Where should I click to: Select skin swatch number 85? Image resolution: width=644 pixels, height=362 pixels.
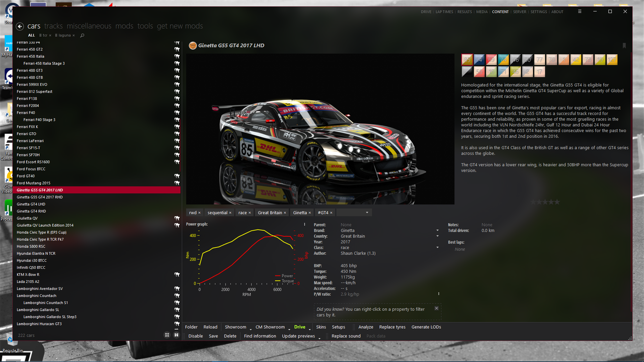467,60
